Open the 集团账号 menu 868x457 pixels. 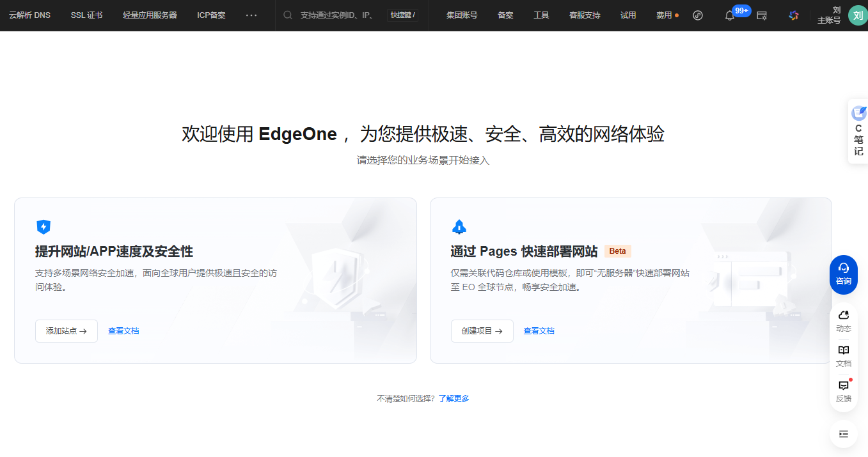[x=462, y=15]
